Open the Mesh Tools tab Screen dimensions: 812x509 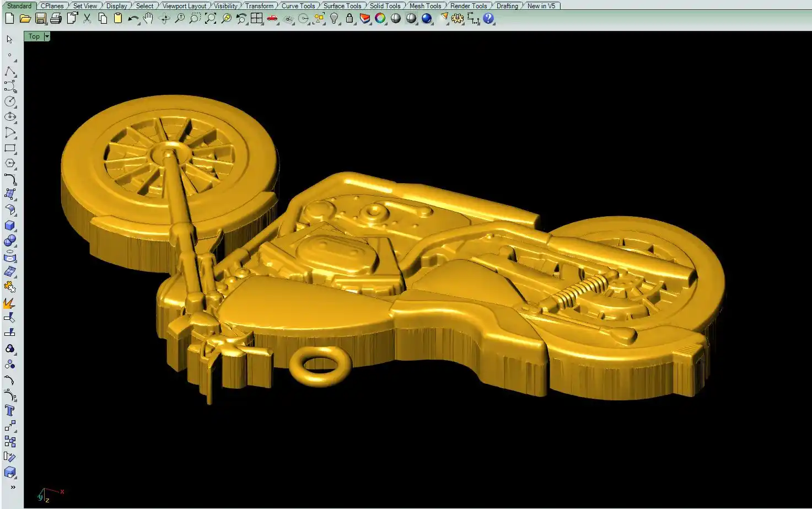click(x=425, y=6)
